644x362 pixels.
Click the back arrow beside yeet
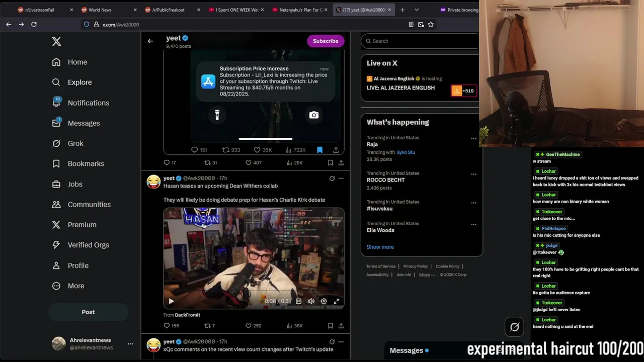click(x=150, y=41)
